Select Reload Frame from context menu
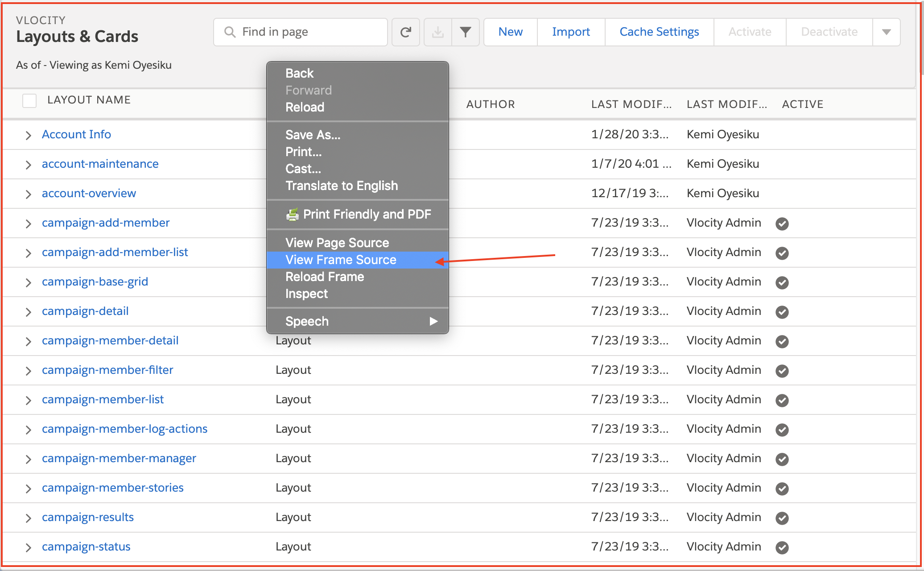The width and height of the screenshot is (924, 571). (x=358, y=277)
